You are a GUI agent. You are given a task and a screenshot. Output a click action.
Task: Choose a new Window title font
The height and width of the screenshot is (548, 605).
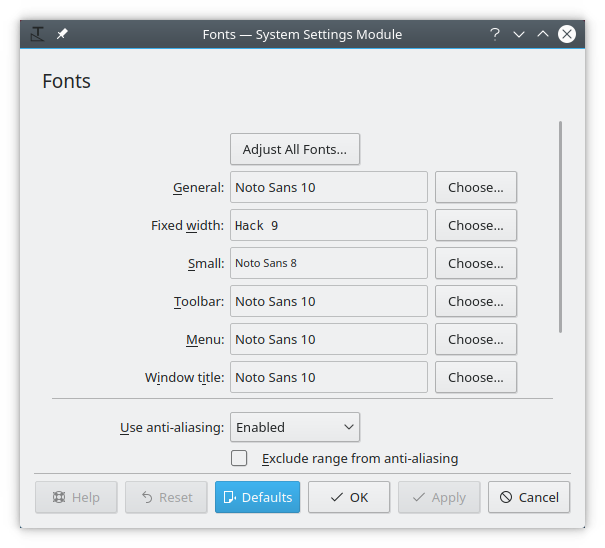tap(476, 377)
